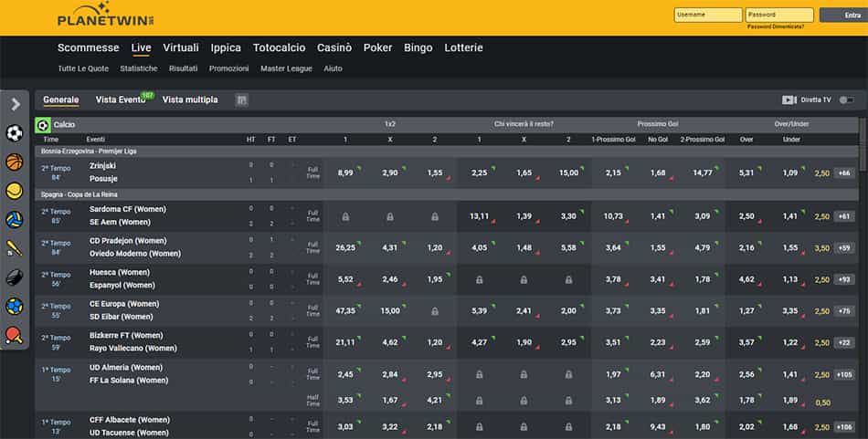Expand +59 more markets for CD Pradejon

click(844, 248)
